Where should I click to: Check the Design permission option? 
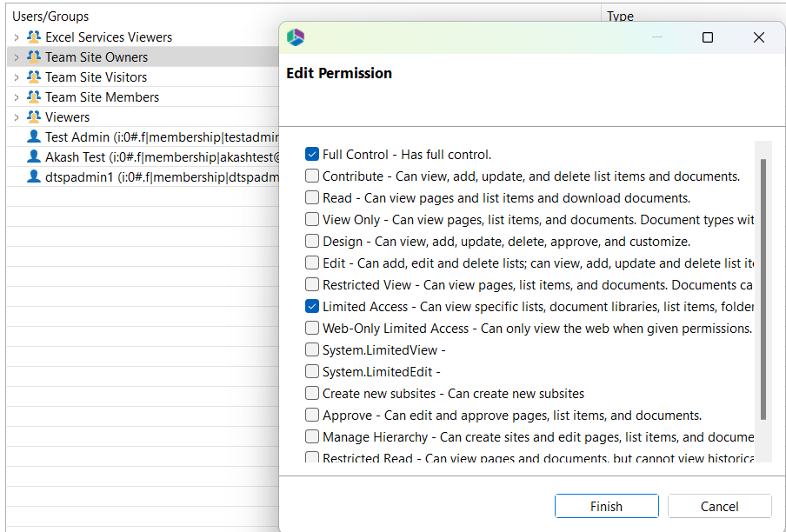point(311,241)
